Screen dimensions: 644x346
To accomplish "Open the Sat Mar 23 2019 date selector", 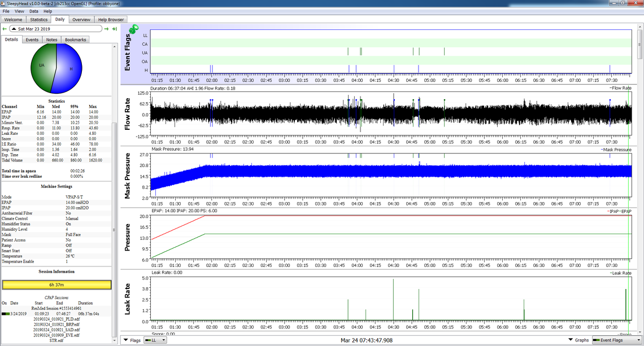I will click(x=56, y=29).
